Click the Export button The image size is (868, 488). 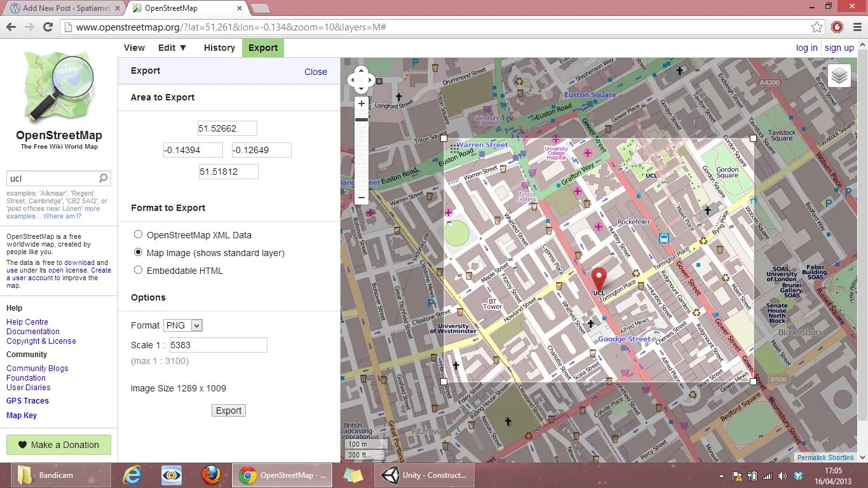tap(229, 410)
